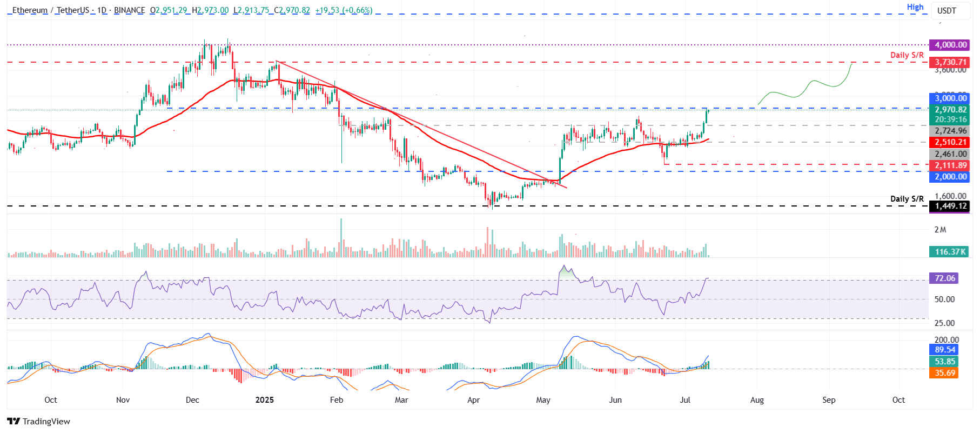Select the green 53.85 histogram value label

pos(944,362)
